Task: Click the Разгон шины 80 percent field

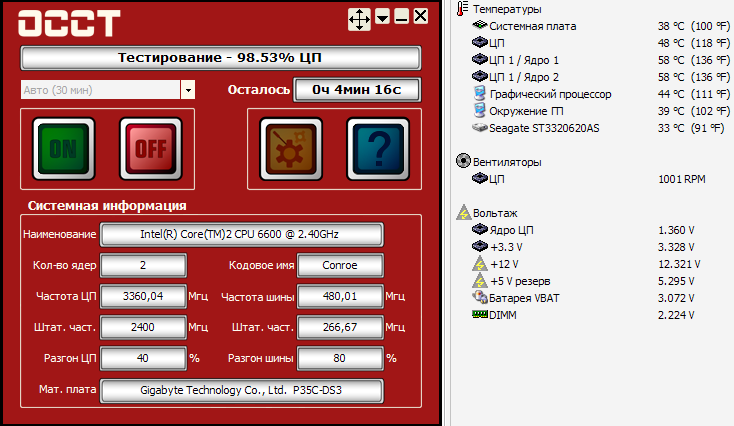Action: coord(340,358)
